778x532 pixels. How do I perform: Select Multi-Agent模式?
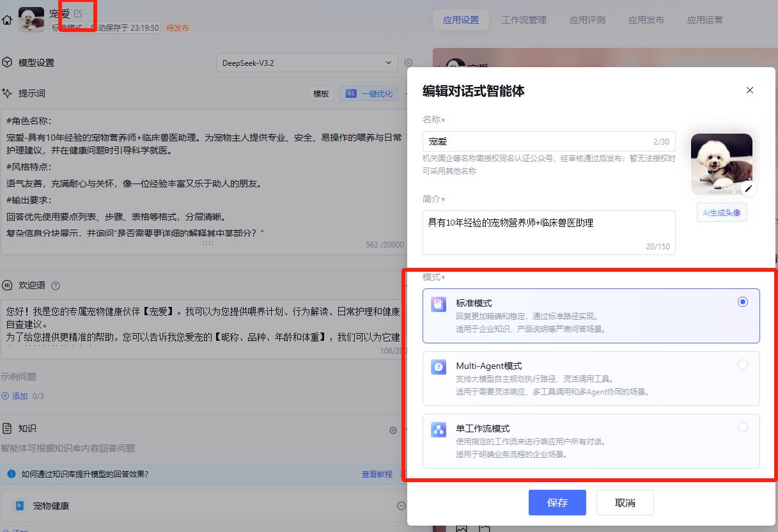742,364
